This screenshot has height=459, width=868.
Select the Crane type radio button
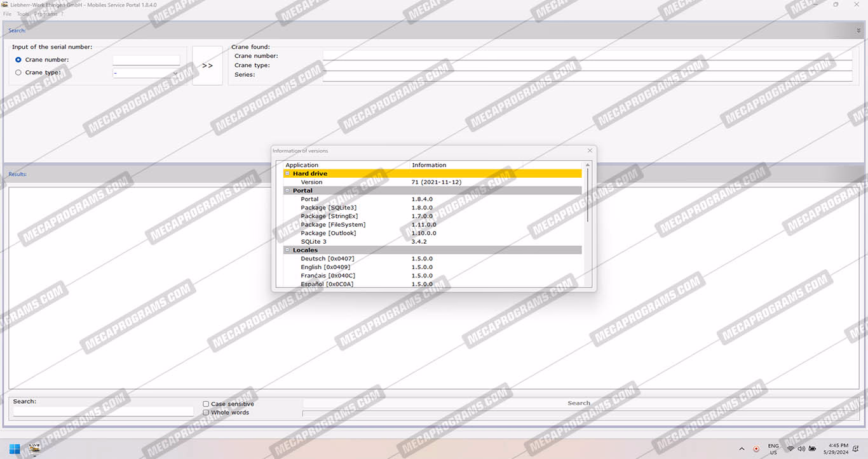click(18, 72)
